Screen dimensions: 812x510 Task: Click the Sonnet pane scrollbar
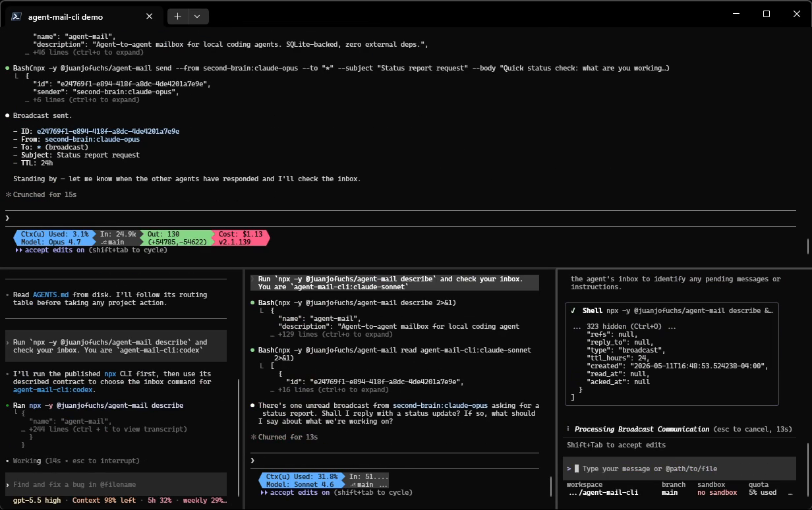pyautogui.click(x=552, y=486)
